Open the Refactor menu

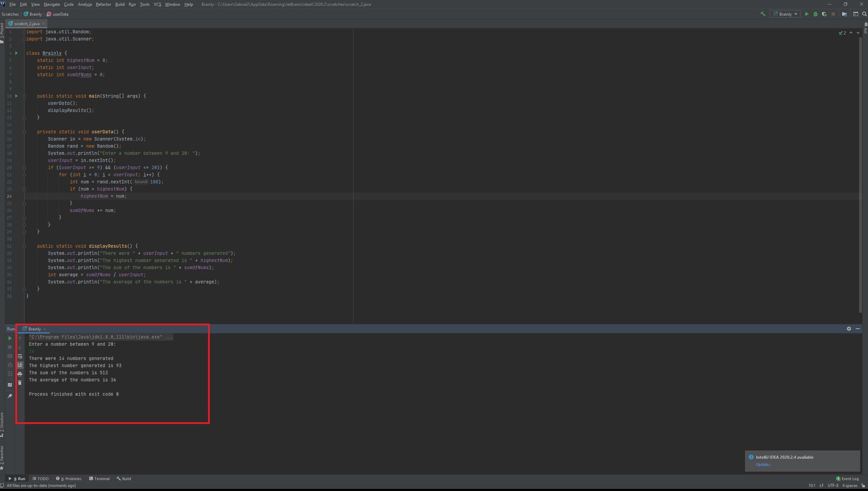103,4
